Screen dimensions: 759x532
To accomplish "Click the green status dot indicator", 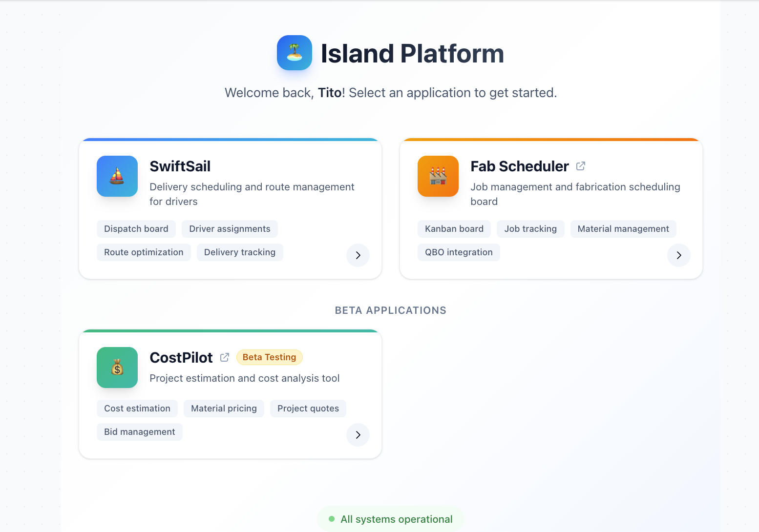I will (332, 519).
